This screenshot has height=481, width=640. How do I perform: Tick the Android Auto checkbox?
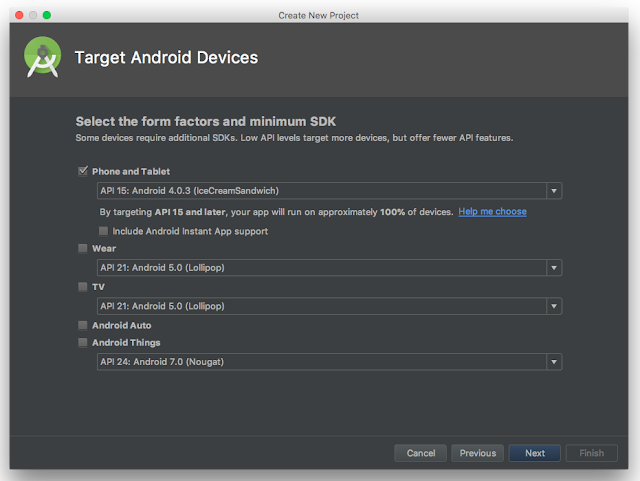pos(83,325)
